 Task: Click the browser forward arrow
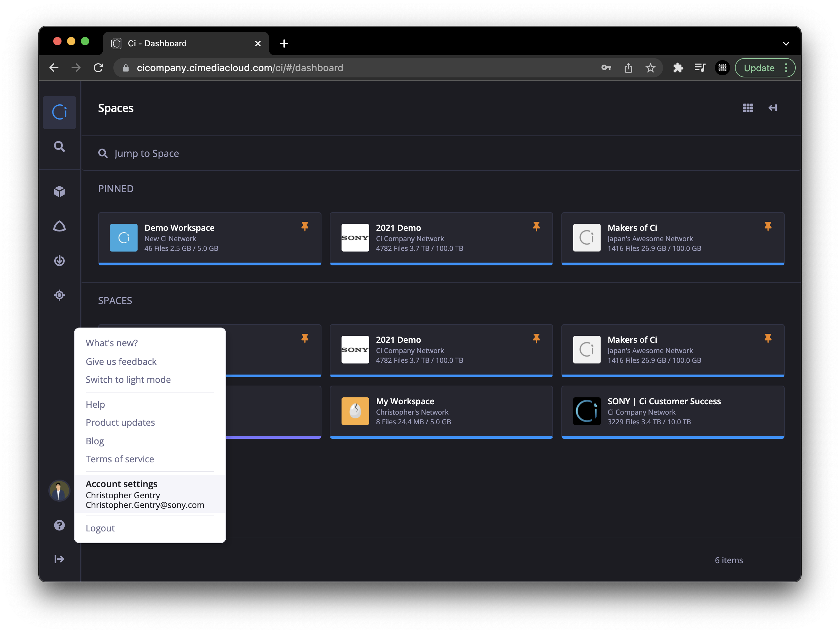pos(76,68)
